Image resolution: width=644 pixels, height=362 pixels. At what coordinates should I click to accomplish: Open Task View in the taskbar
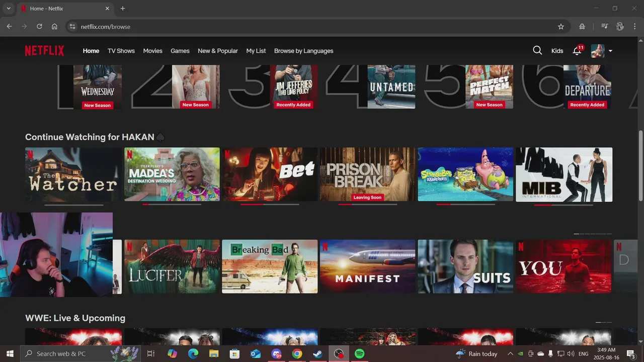pos(150,353)
